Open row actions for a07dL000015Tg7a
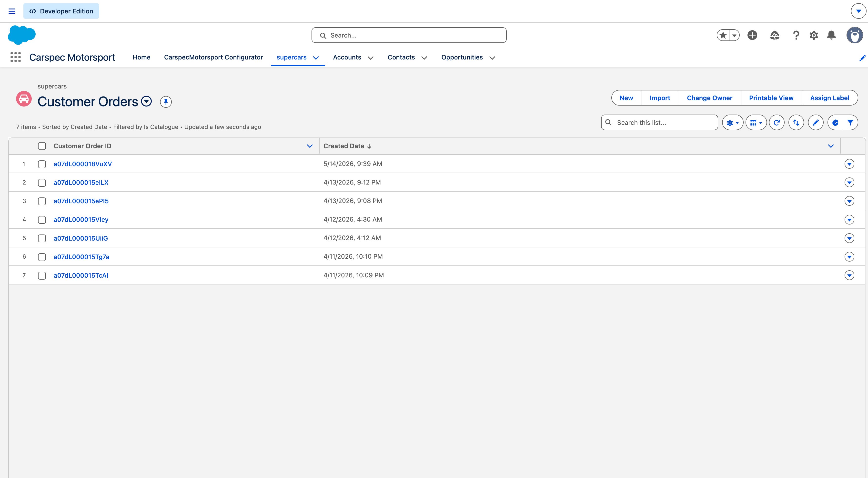Screen dimensions: 868x478 click(849, 256)
